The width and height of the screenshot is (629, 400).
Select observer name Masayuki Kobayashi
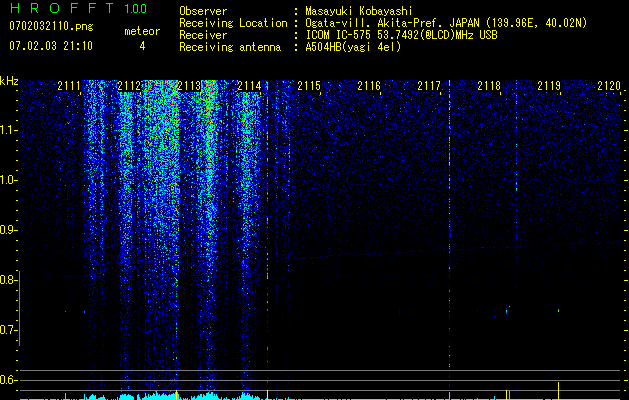[x=359, y=11]
